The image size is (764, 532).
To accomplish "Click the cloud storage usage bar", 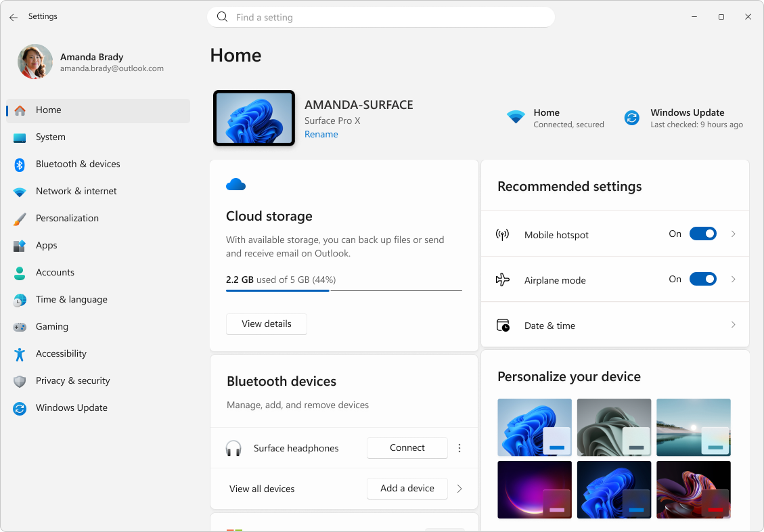I will (x=344, y=290).
